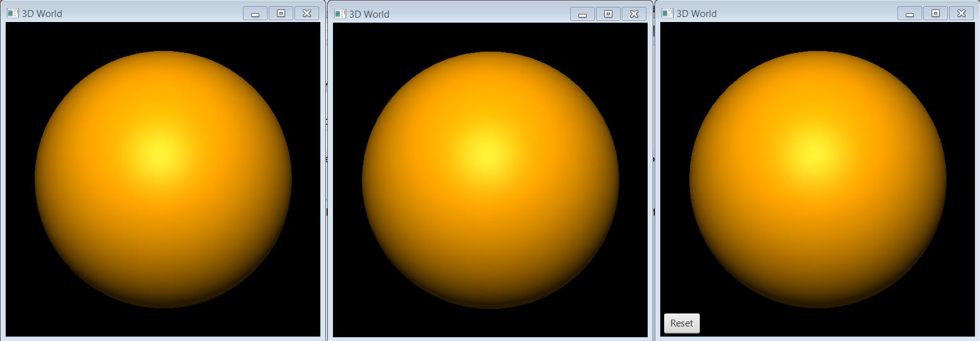The width and height of the screenshot is (980, 341).
Task: Click the Reset button
Action: pos(682,323)
